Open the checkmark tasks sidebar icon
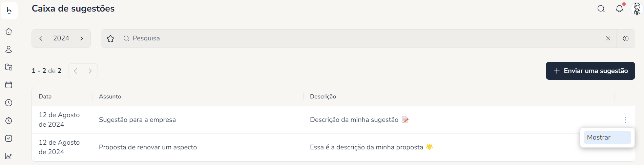The height and width of the screenshot is (165, 644). 9,139
